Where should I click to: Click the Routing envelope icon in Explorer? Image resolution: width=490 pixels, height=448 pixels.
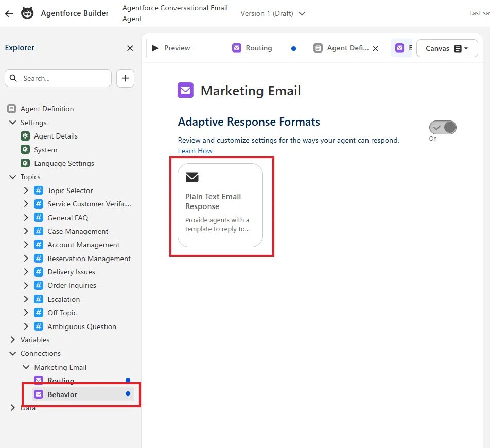[x=39, y=380]
